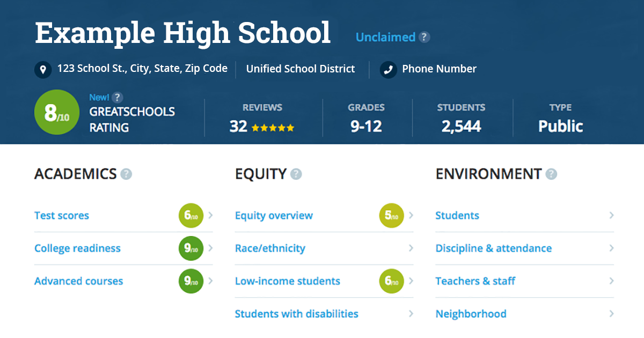Viewport: 644px width, 338px height.
Task: Click the Unclaimed link
Action: point(386,37)
